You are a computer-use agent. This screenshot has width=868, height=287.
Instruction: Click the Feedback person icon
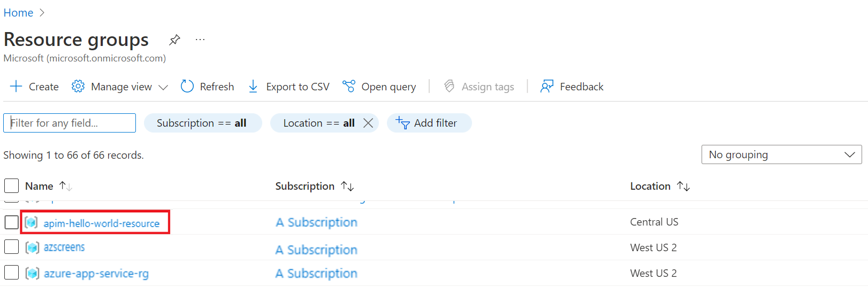[x=547, y=87]
